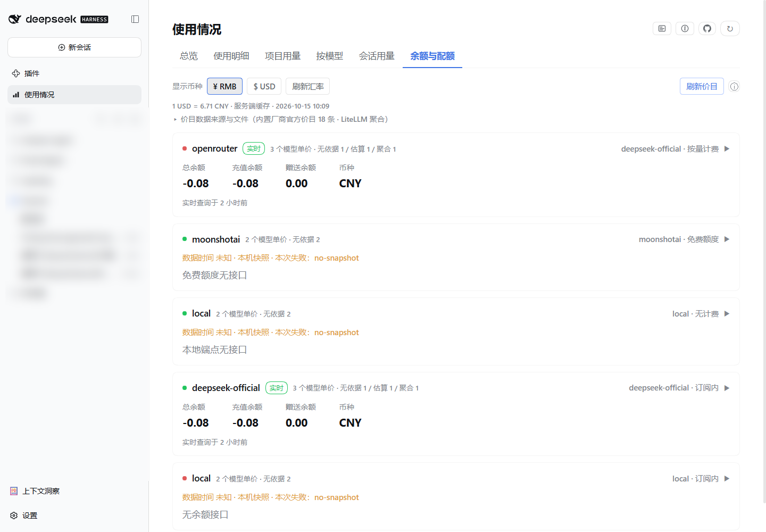Screen dimensions: 766x532
Task: Expand deepseek-official 订阅内 card arrow
Action: point(727,388)
